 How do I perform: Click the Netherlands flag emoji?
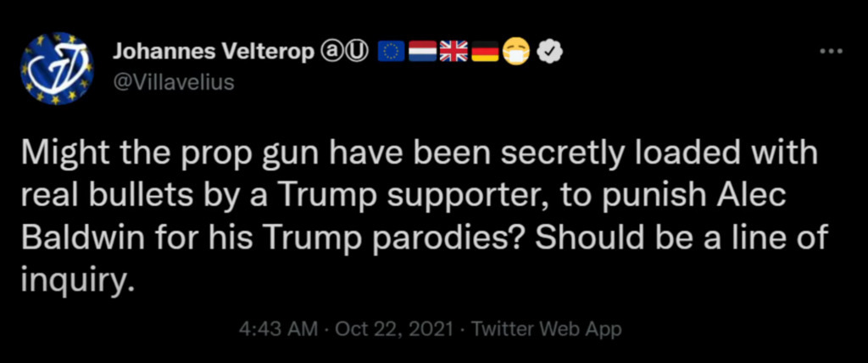tap(422, 53)
